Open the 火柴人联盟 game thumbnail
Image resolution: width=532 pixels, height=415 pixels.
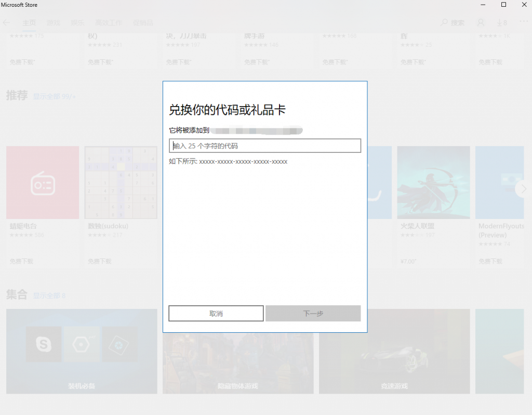(433, 183)
